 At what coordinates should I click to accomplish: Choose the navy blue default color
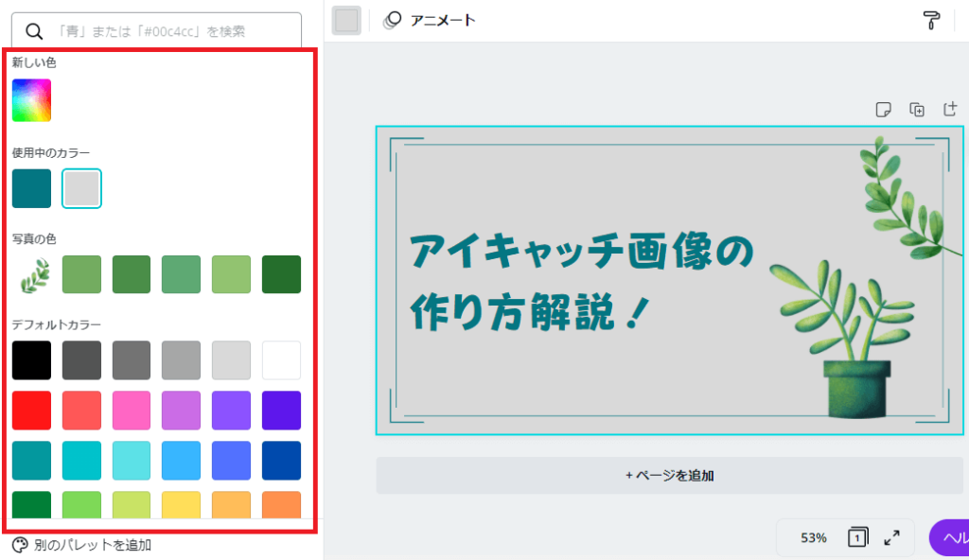pyautogui.click(x=281, y=461)
